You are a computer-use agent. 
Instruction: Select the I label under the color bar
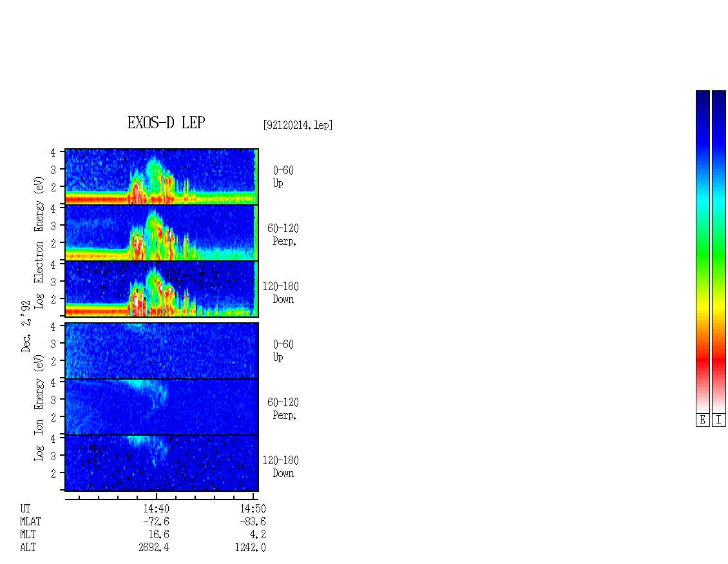click(719, 420)
